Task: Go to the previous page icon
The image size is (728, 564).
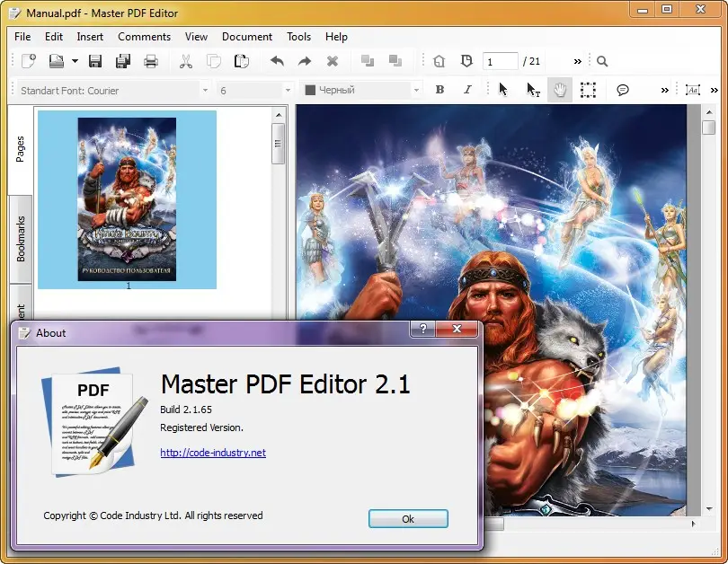Action: 466,61
